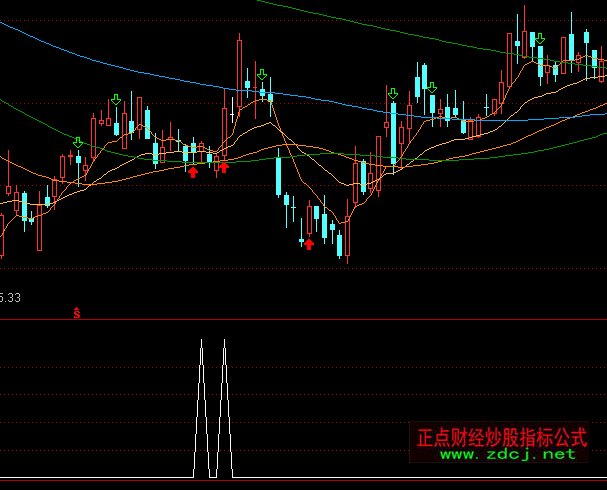Click the second red up-arrow in the adjacent pair
The image size is (607, 490).
click(x=223, y=167)
